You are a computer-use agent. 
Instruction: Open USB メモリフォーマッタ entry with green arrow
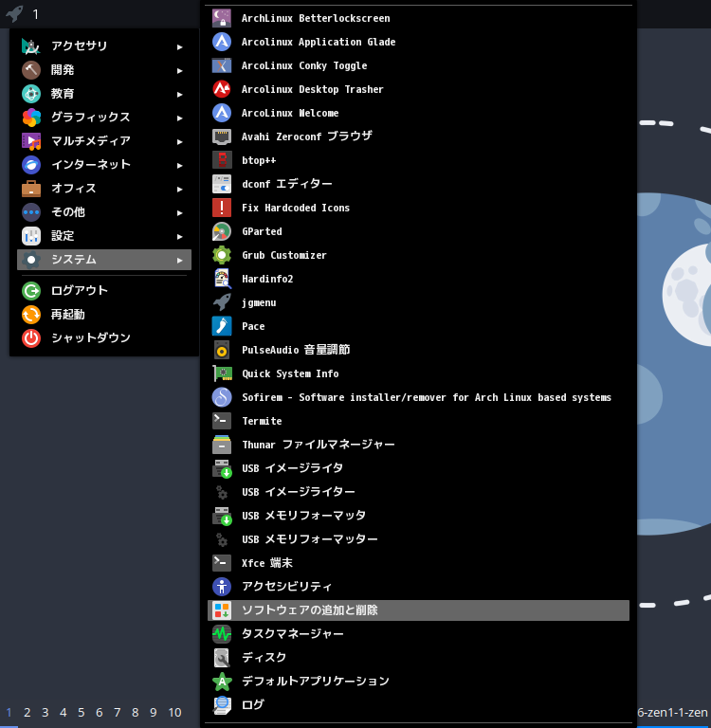[x=418, y=516]
